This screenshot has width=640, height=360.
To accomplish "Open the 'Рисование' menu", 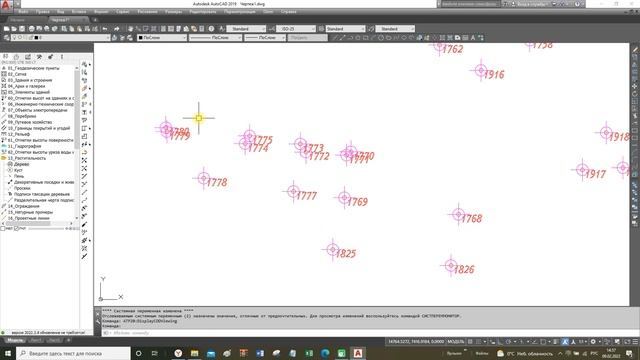I will click(147, 12).
